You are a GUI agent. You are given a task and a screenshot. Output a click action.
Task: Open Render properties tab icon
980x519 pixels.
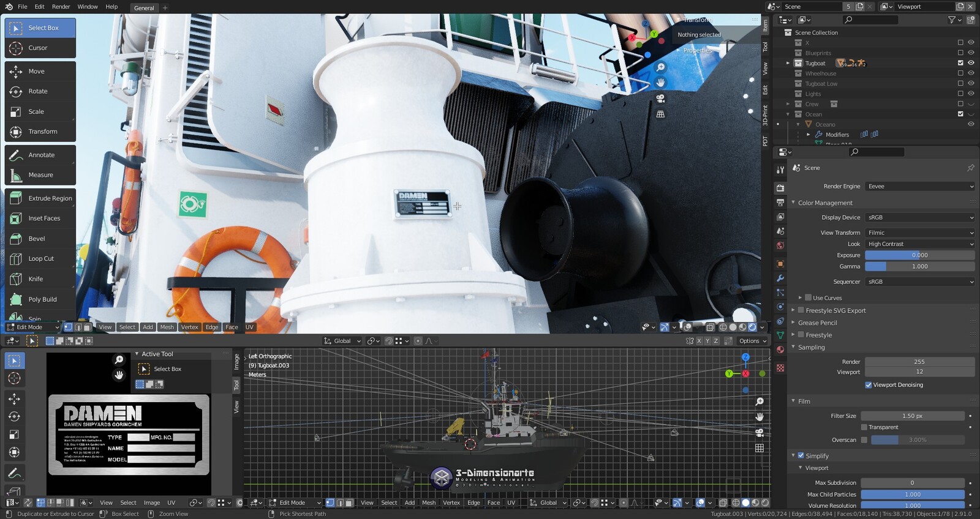pyautogui.click(x=780, y=188)
